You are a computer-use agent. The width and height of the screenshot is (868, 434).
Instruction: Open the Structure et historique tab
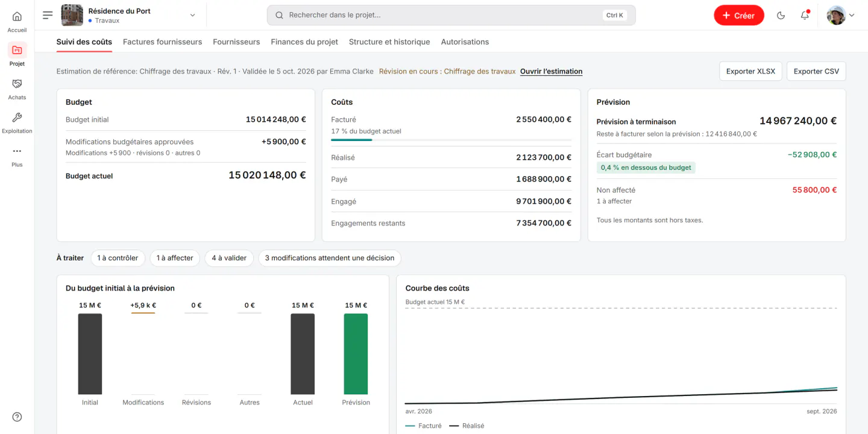(389, 42)
